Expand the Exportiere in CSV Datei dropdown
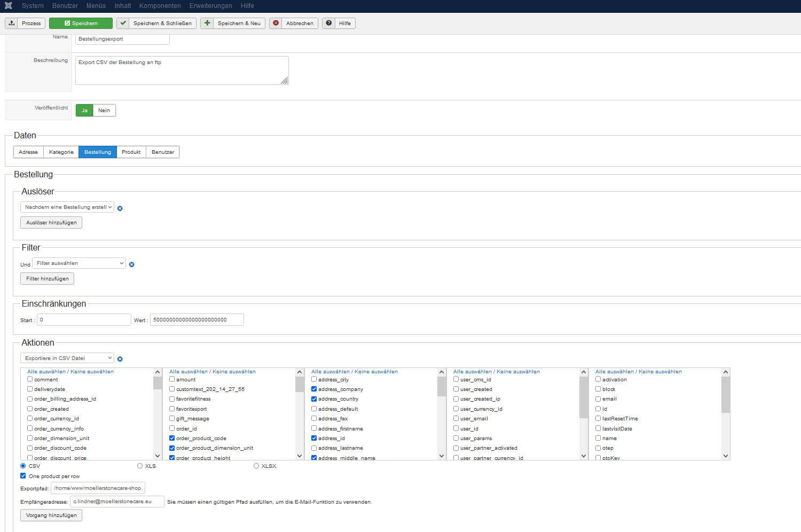The height and width of the screenshot is (532, 801). click(67, 358)
